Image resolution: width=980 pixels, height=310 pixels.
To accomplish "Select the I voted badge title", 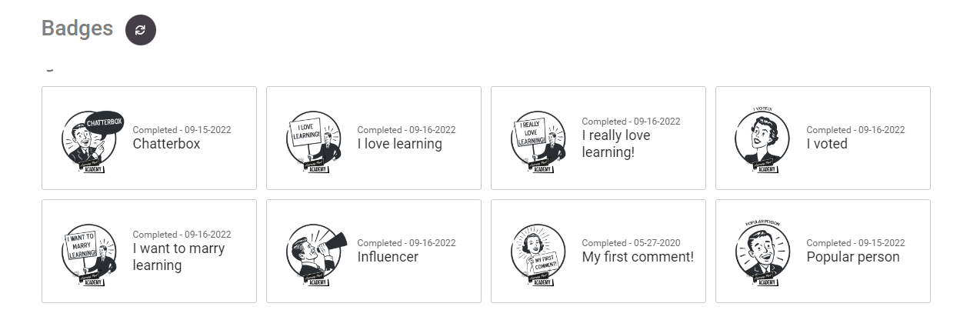I will 827,144.
